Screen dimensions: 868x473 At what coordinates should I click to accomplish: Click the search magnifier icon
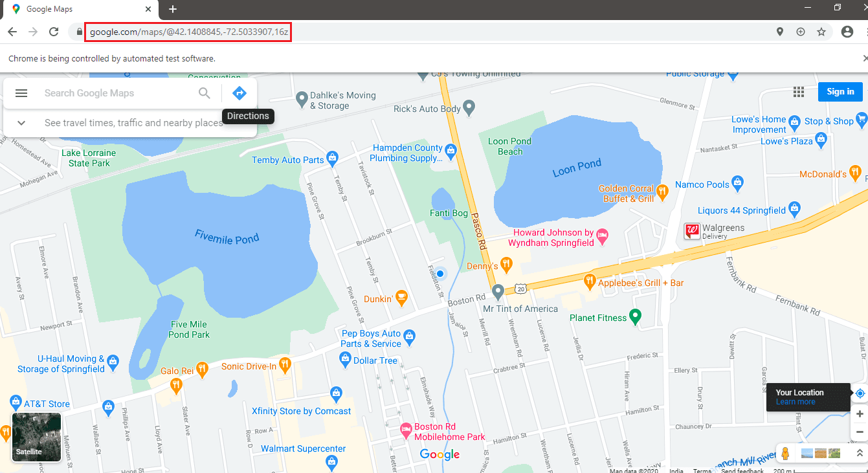[205, 93]
